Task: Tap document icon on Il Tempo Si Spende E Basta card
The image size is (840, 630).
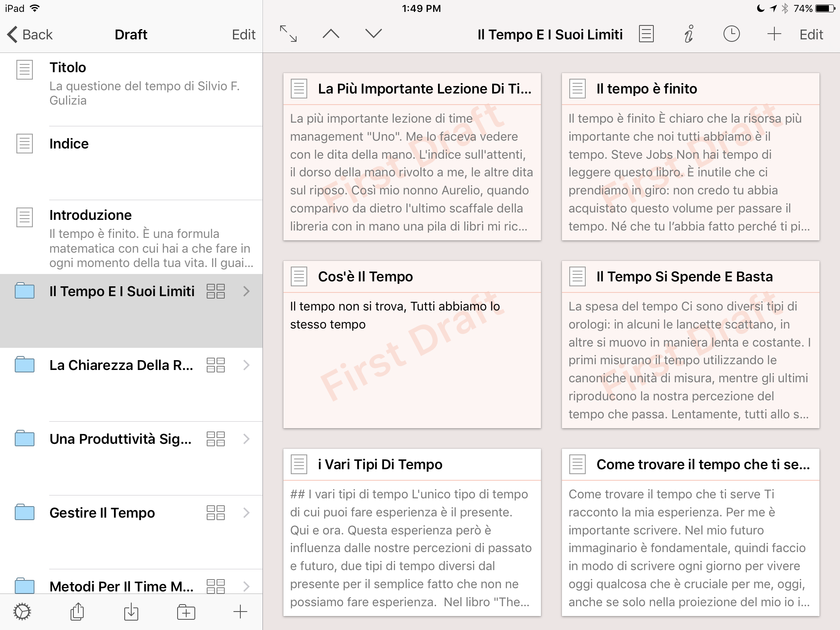Action: 577,276
